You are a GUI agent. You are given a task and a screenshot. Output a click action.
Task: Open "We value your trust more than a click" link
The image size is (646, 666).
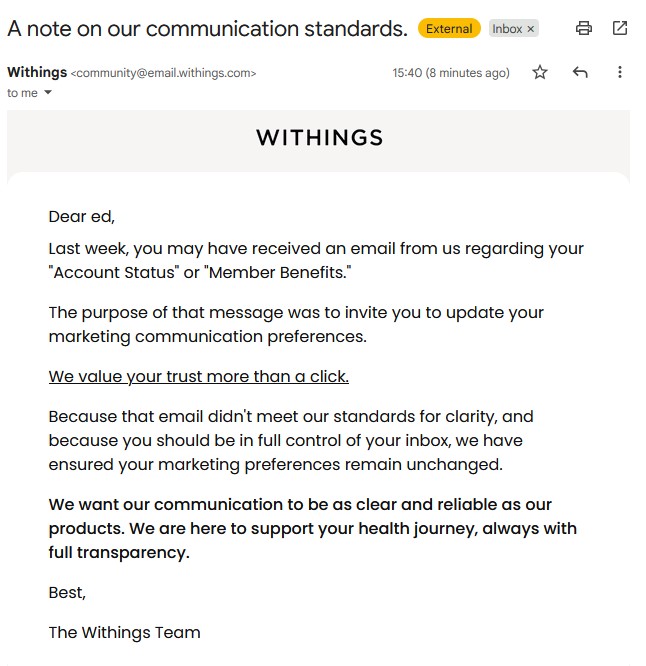coord(198,376)
